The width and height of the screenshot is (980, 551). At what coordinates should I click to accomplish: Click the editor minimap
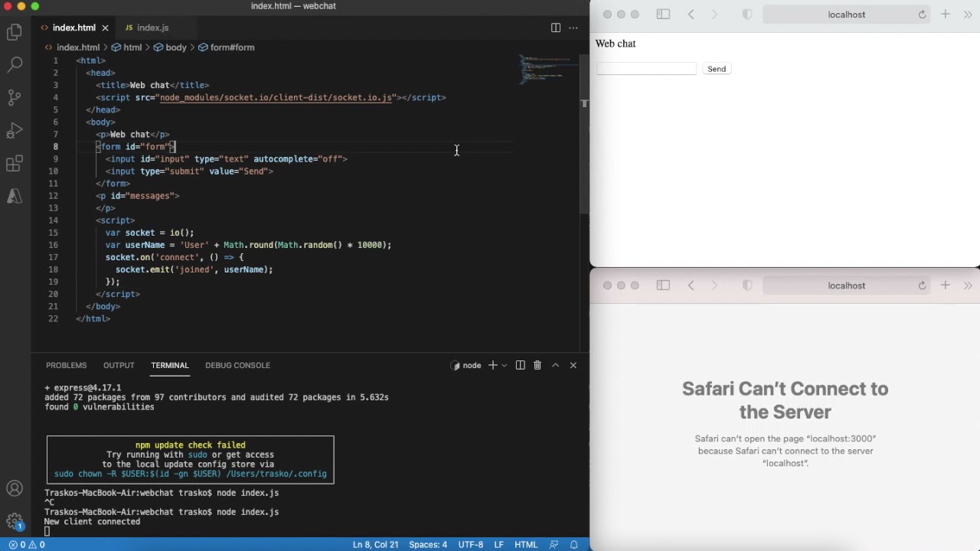tap(547, 69)
